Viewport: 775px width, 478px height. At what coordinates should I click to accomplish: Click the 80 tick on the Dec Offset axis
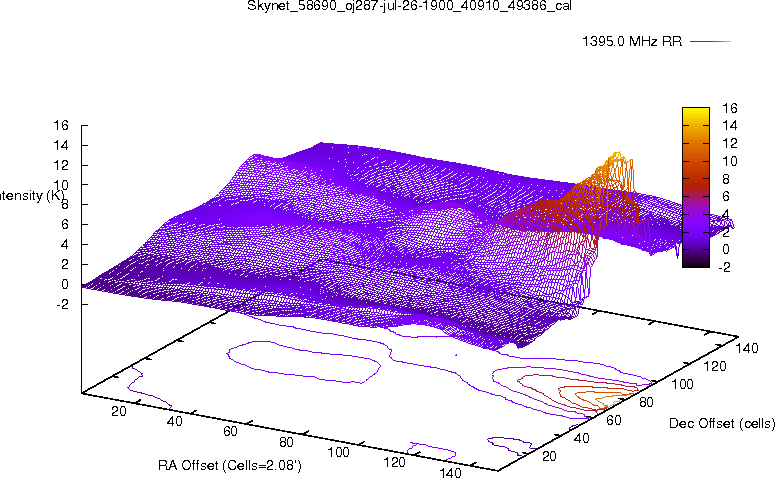click(646, 402)
